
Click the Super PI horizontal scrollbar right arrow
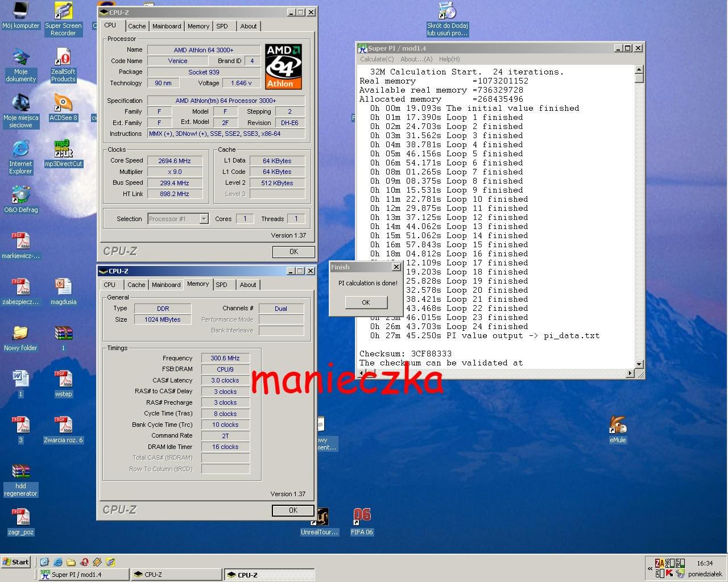[630, 373]
